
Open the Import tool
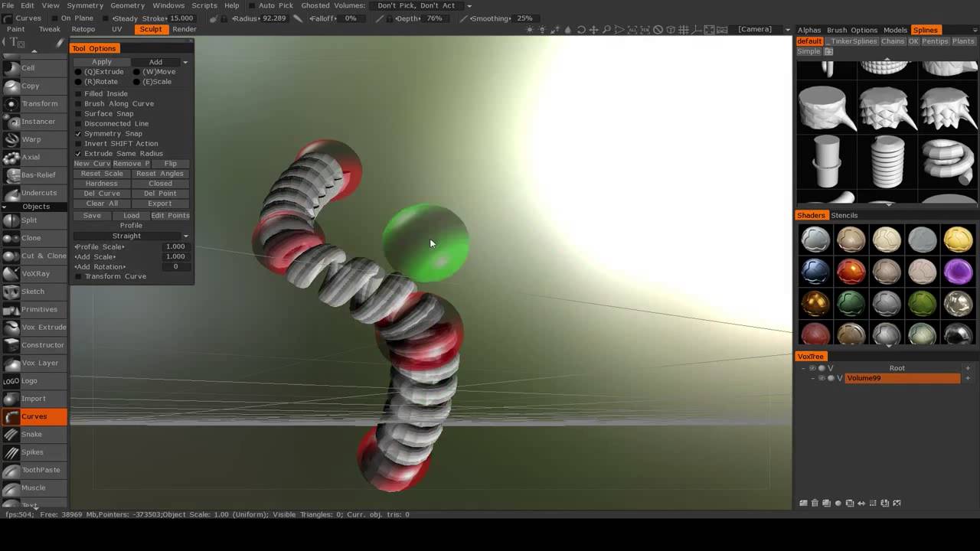(x=34, y=399)
